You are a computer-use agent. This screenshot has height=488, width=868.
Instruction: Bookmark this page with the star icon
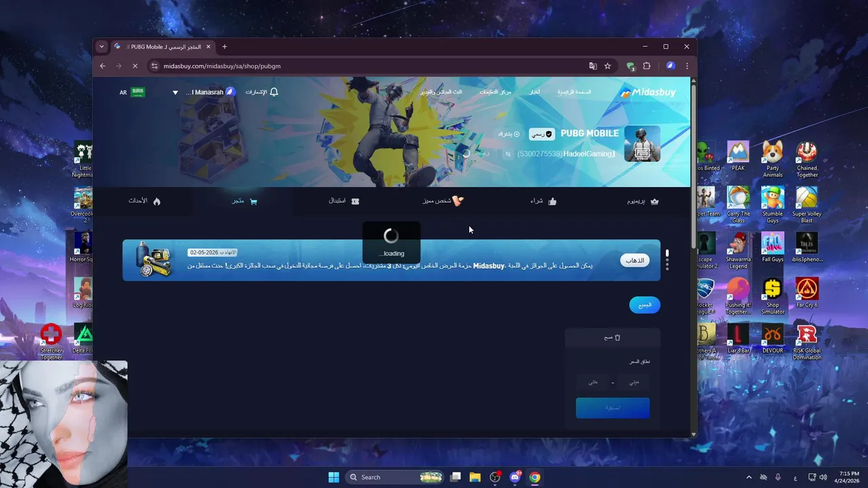(x=608, y=66)
